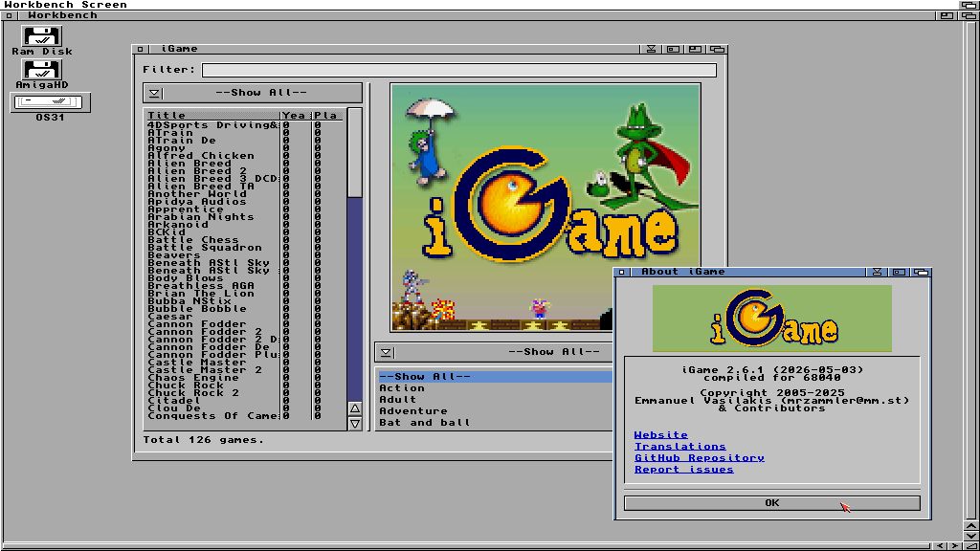Click Workbench window scroll left arrow
This screenshot has width=980, height=551.
940,546
